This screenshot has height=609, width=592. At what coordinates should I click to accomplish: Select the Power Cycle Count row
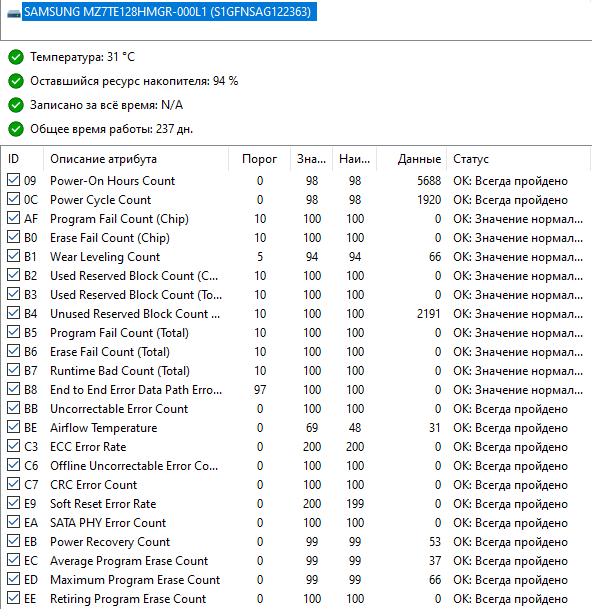(296, 200)
